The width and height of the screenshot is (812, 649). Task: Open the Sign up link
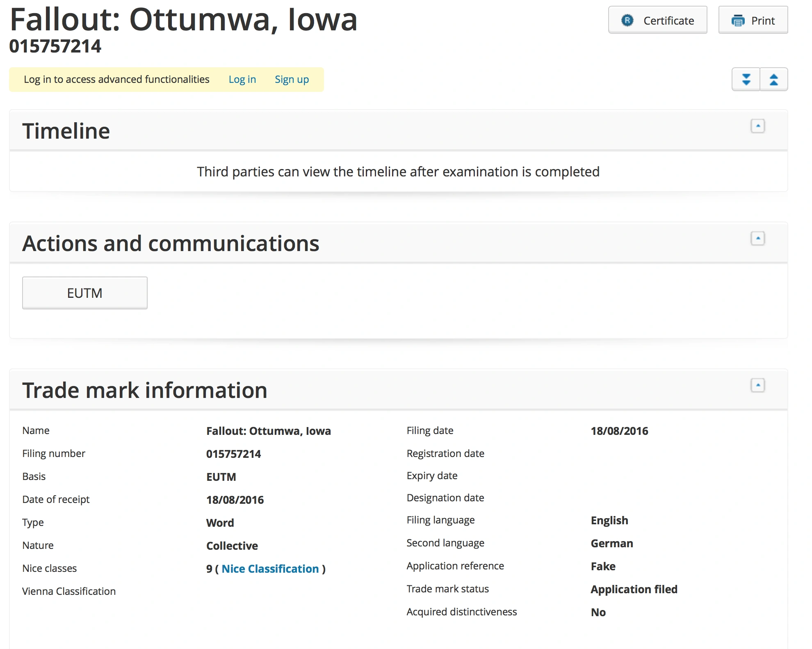pos(292,79)
